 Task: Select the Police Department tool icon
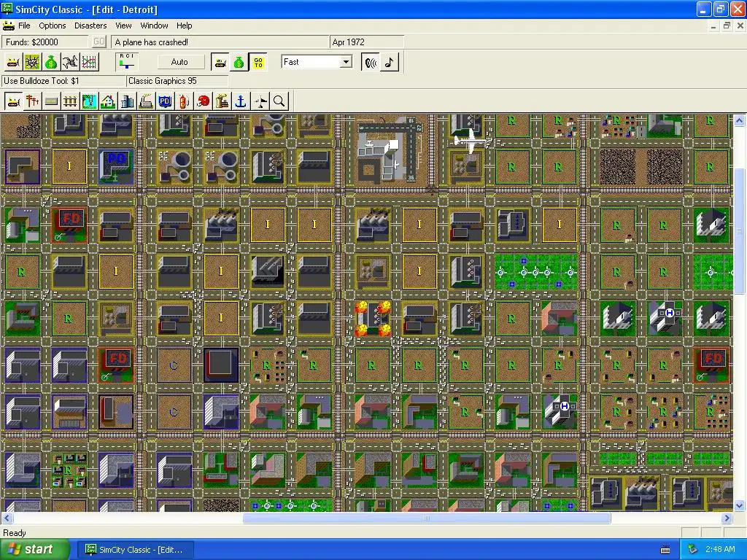pyautogui.click(x=166, y=101)
